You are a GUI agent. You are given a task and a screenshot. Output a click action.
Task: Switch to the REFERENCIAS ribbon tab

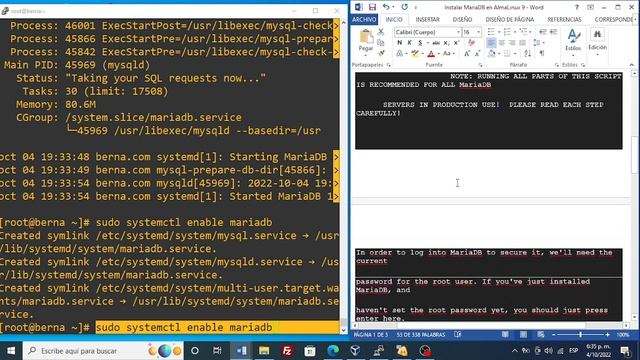tap(564, 19)
